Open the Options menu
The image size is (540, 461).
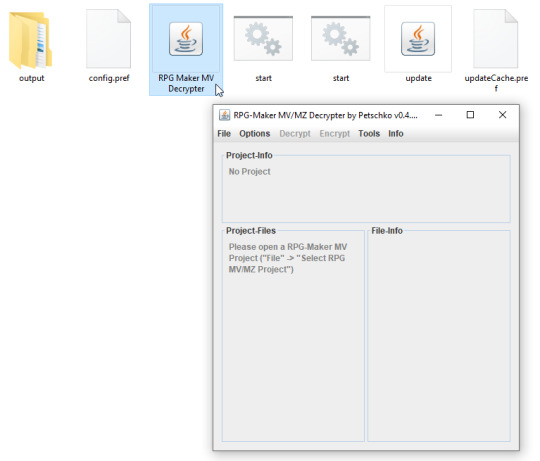tap(255, 134)
